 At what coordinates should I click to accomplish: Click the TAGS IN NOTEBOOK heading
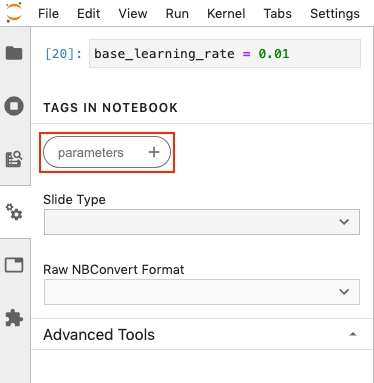pyautogui.click(x=110, y=108)
